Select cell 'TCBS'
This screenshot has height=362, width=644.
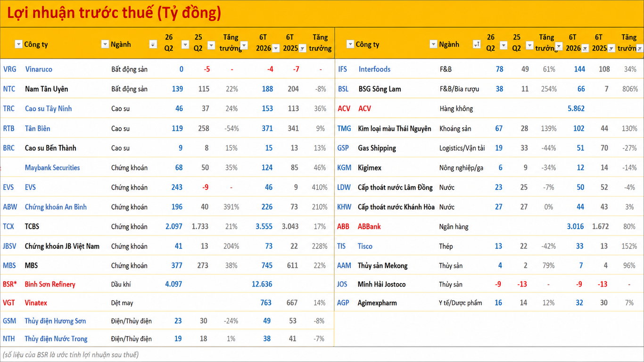pyautogui.click(x=32, y=227)
